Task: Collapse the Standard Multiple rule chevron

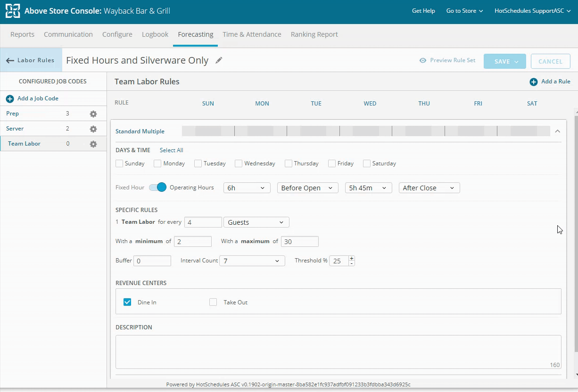Action: point(557,131)
